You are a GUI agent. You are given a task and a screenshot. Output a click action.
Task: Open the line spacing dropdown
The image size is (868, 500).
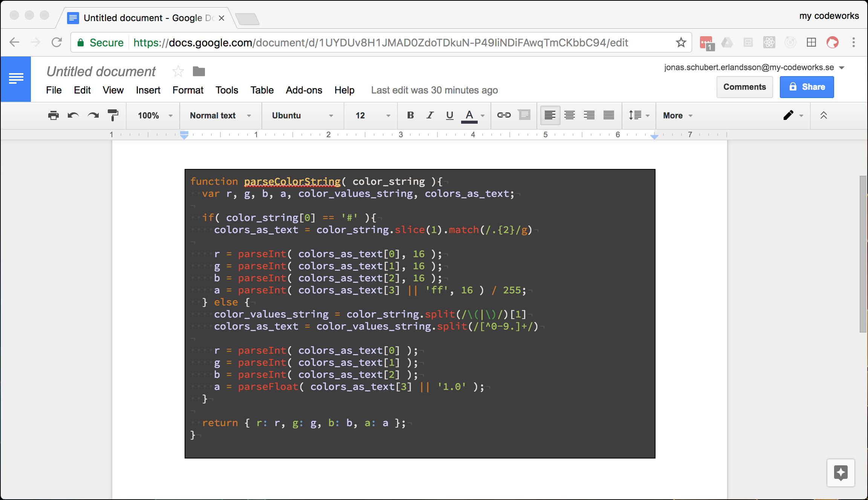pos(639,115)
